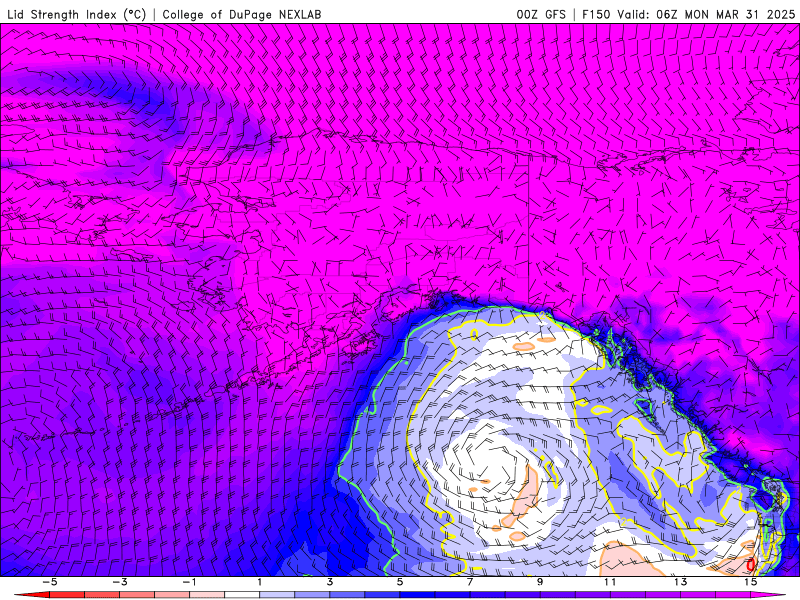Click the −1 value on the color scale
Screen dimensions: 800x600
pyautogui.click(x=189, y=582)
